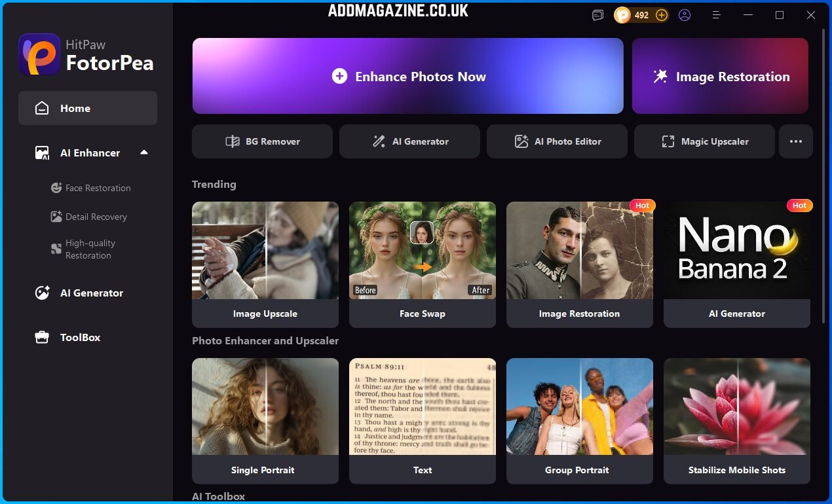
Task: Click the feedback message icon in title bar
Action: point(597,15)
